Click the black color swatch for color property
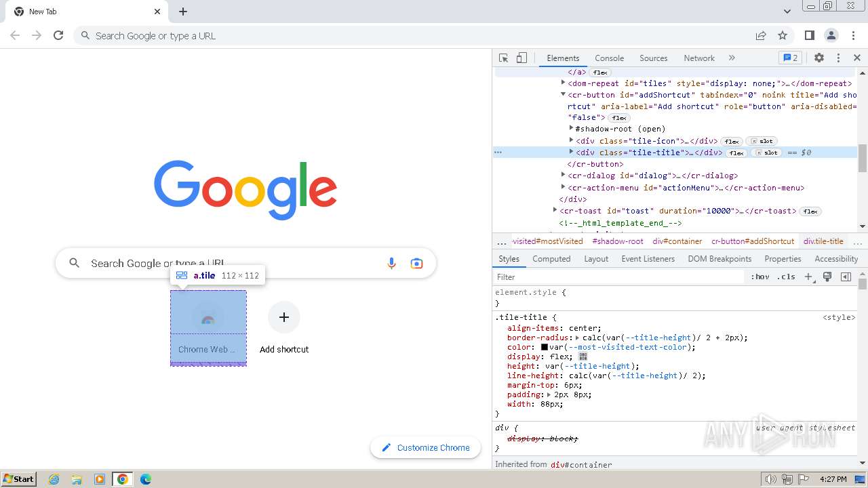Screen dimensions: 868x488 pyautogui.click(x=544, y=347)
